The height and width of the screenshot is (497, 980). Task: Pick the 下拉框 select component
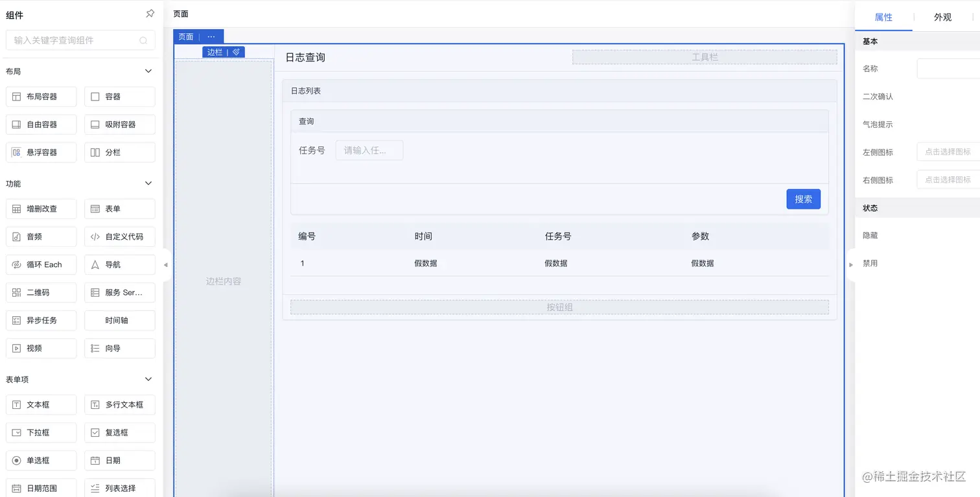tap(41, 432)
